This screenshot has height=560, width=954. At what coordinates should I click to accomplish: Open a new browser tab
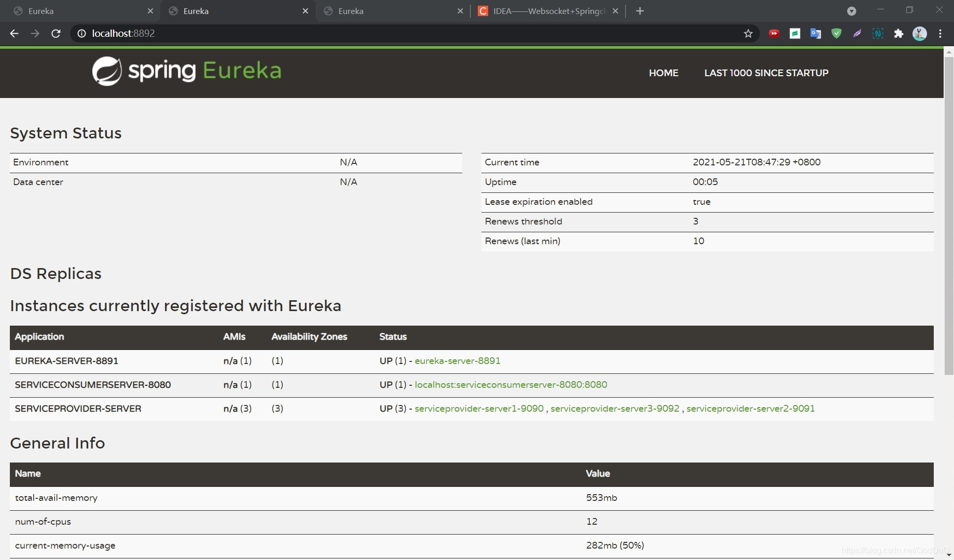[640, 11]
